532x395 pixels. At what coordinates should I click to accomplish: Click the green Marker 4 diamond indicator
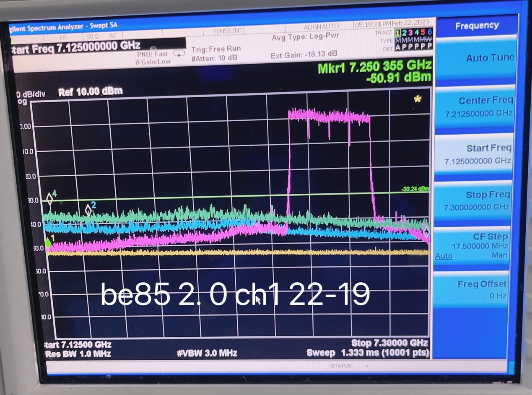click(x=49, y=199)
